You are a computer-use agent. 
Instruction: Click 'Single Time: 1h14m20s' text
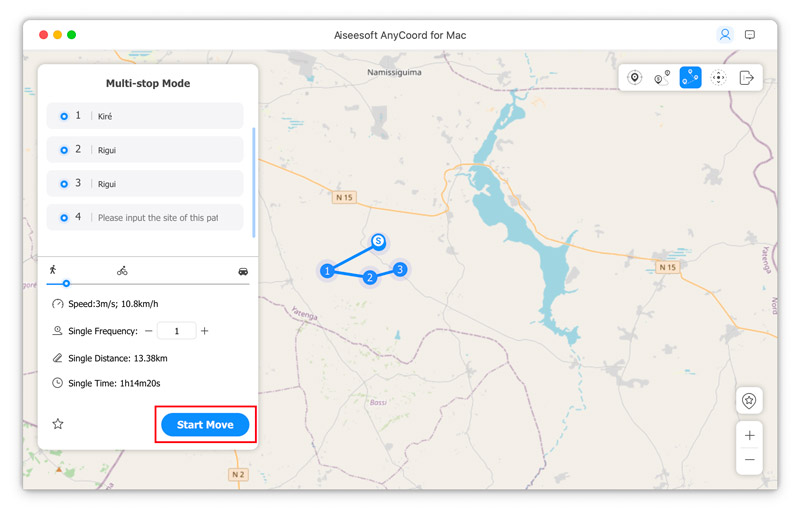pos(114,383)
